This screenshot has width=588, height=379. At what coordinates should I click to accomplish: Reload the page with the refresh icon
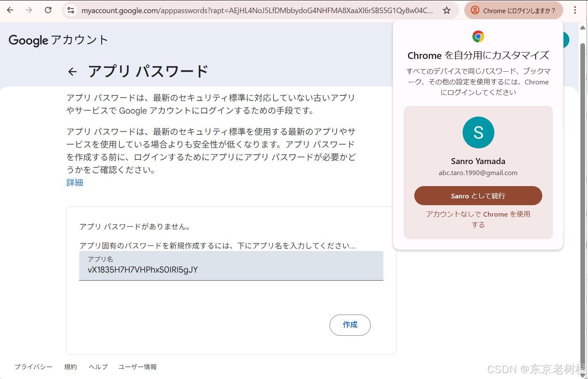pos(48,10)
